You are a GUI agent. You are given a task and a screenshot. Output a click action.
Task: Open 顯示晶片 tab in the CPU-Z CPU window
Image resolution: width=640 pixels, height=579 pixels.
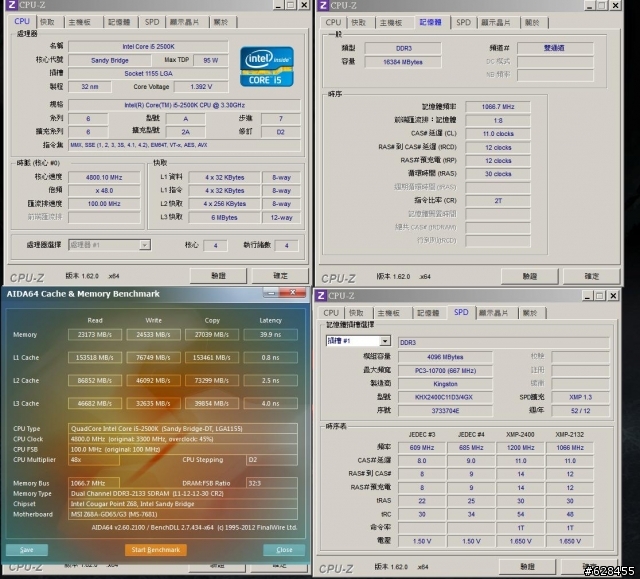click(184, 22)
